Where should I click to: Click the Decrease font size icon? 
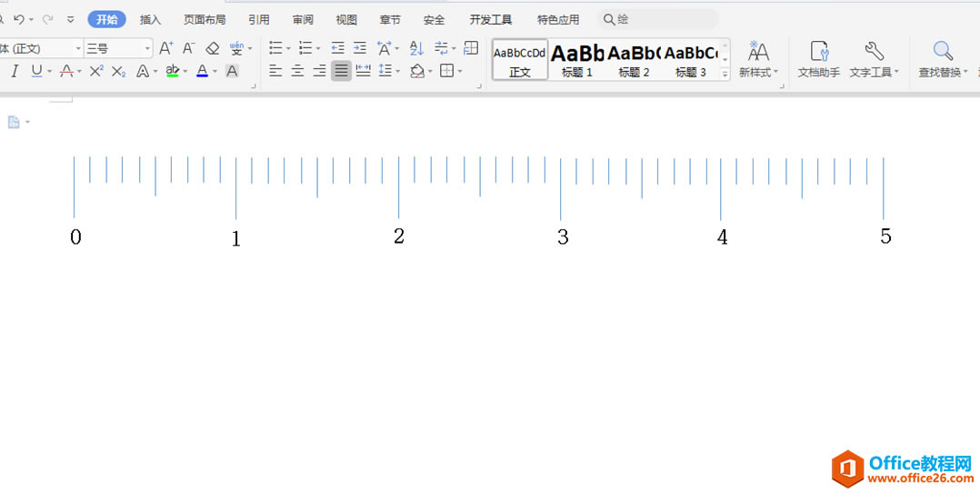tap(189, 48)
